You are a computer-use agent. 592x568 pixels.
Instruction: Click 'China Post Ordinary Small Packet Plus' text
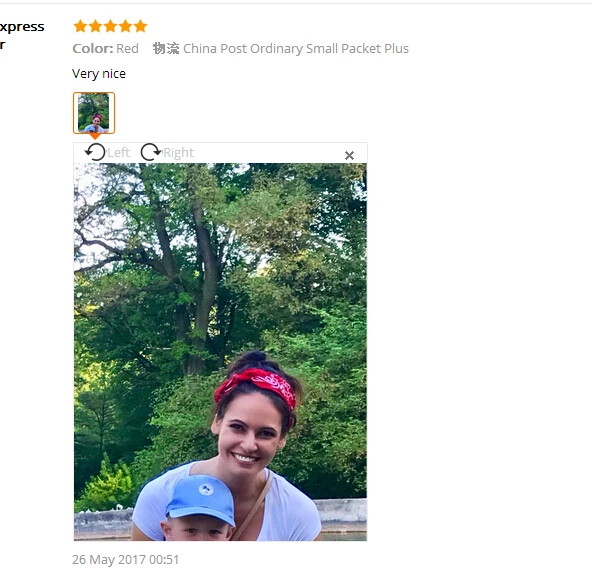(296, 49)
